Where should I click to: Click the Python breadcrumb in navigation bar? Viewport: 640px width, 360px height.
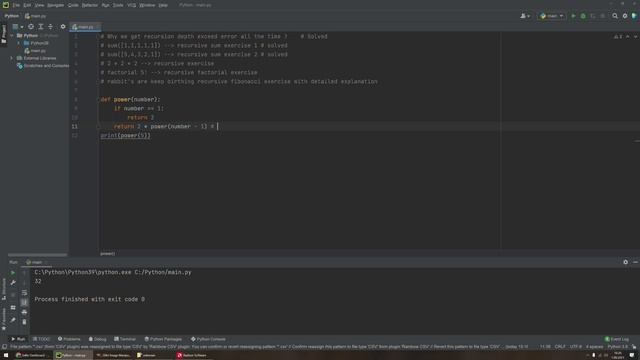11,16
